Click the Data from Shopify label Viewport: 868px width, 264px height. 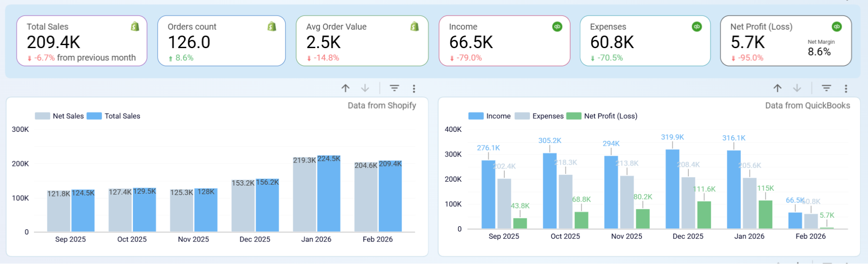click(382, 105)
